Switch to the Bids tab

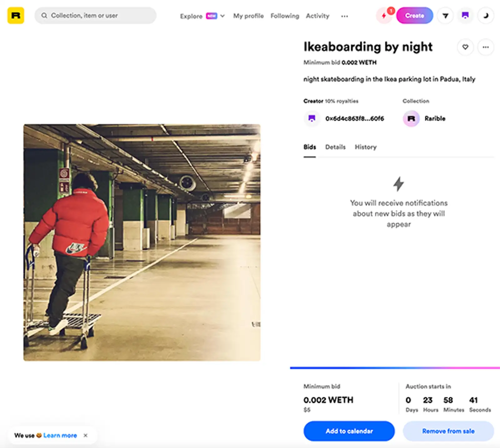tap(310, 147)
